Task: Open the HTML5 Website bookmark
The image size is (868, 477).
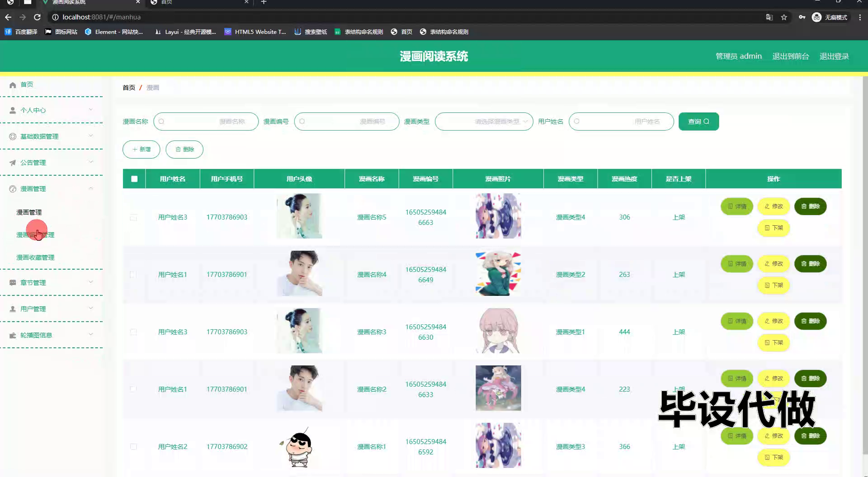Action: [255, 32]
